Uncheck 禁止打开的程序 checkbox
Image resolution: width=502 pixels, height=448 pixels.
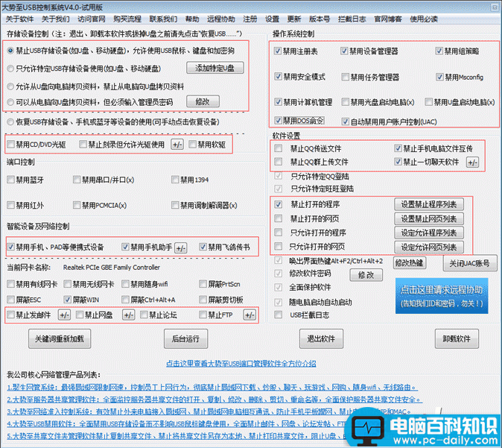point(279,204)
